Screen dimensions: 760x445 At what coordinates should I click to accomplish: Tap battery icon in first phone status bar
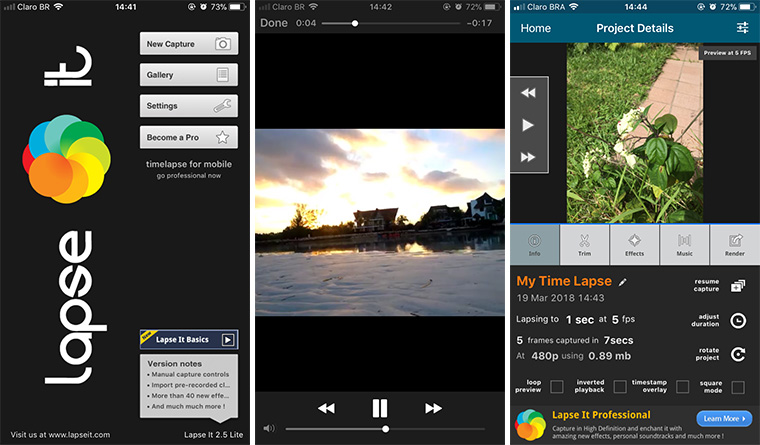[238, 7]
